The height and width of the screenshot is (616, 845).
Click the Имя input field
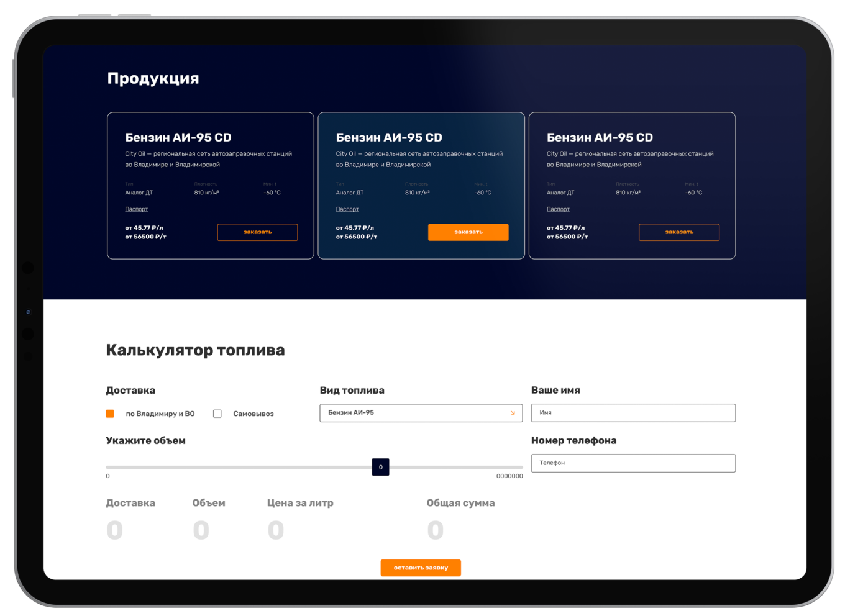pyautogui.click(x=633, y=413)
